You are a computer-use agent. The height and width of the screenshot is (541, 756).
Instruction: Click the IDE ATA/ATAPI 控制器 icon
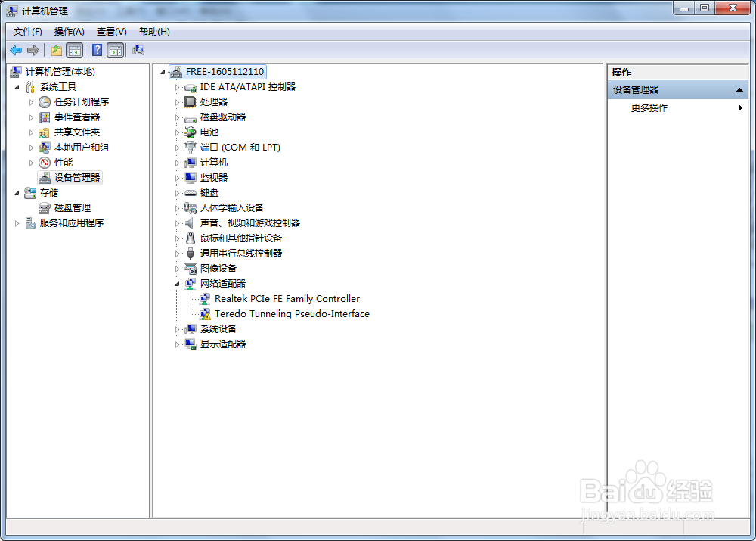point(191,87)
